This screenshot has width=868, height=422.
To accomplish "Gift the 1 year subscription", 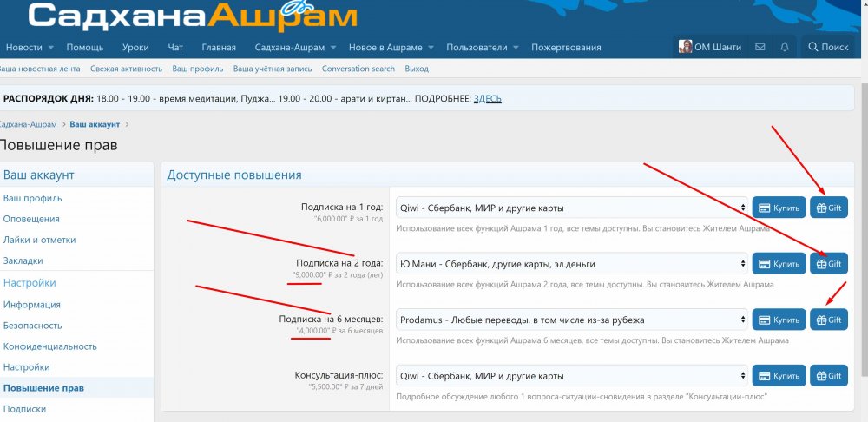I will [829, 208].
